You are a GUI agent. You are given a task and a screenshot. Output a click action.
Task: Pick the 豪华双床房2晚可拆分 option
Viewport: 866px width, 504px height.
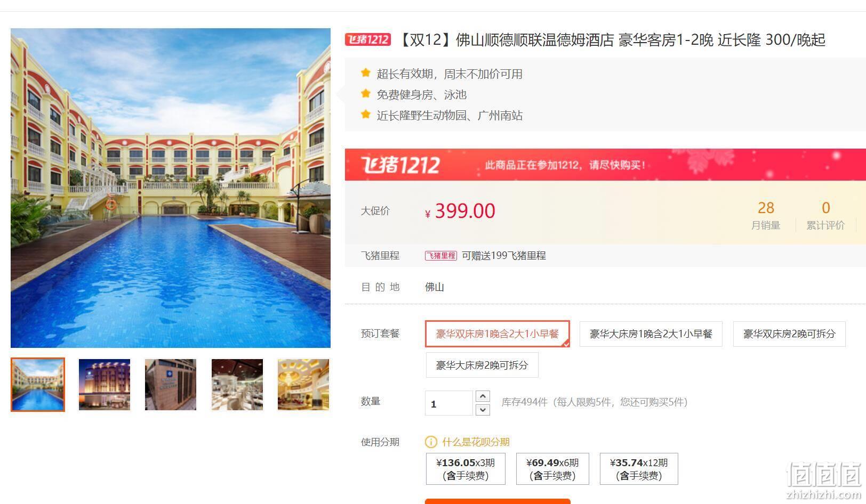[789, 334]
